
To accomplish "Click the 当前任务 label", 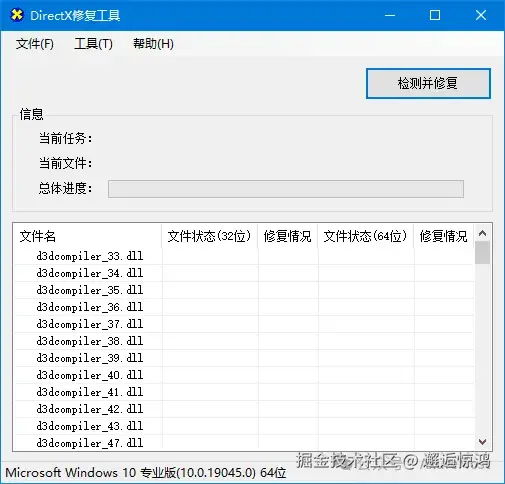I will coord(65,138).
